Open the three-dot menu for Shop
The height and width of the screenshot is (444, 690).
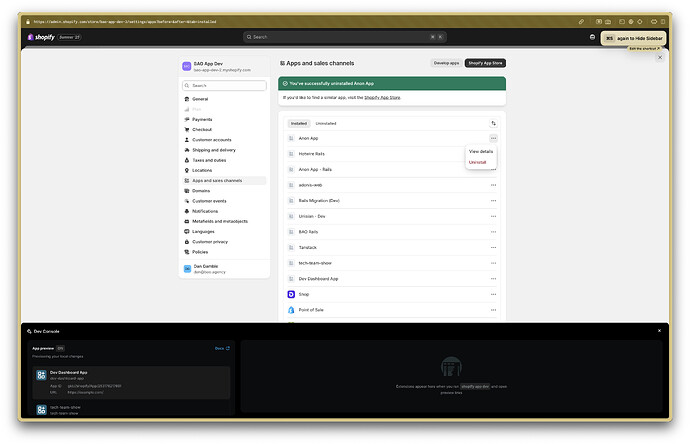click(x=493, y=294)
